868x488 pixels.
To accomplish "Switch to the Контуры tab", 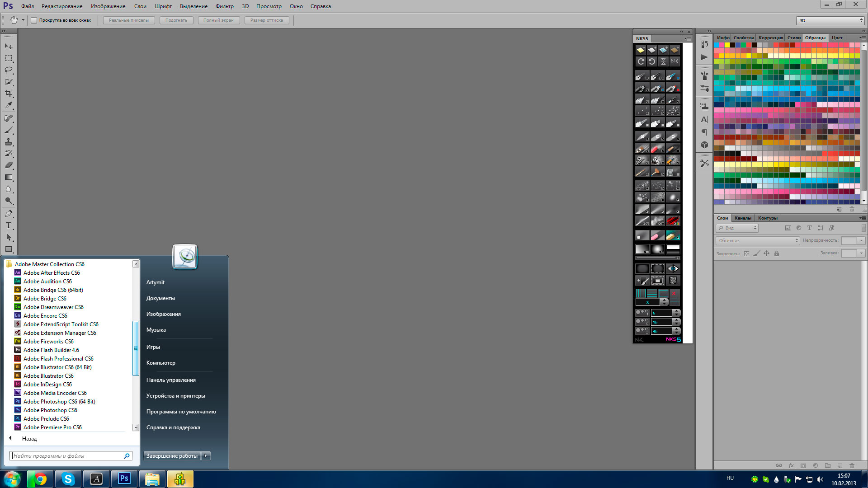I will point(768,218).
